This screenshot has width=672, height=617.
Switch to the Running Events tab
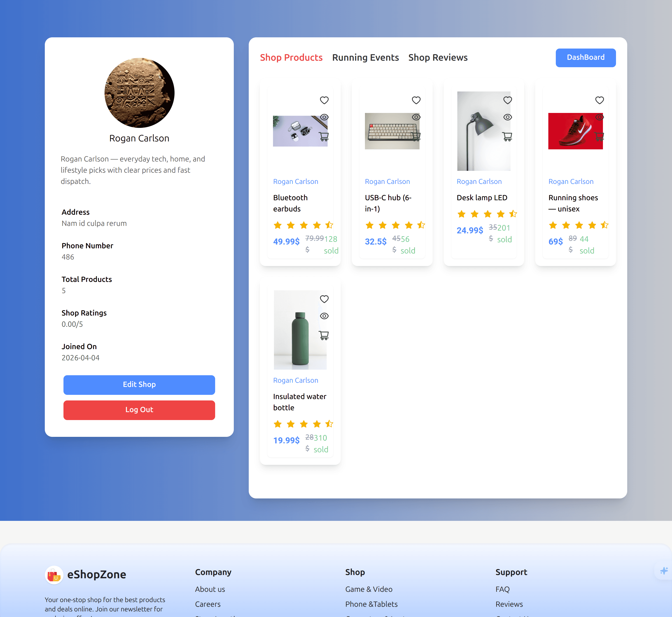[366, 57]
